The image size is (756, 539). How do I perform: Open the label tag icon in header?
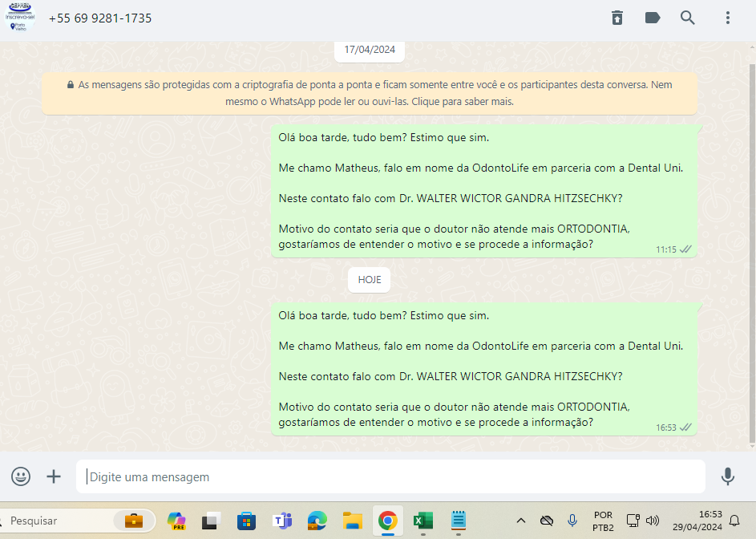point(653,18)
